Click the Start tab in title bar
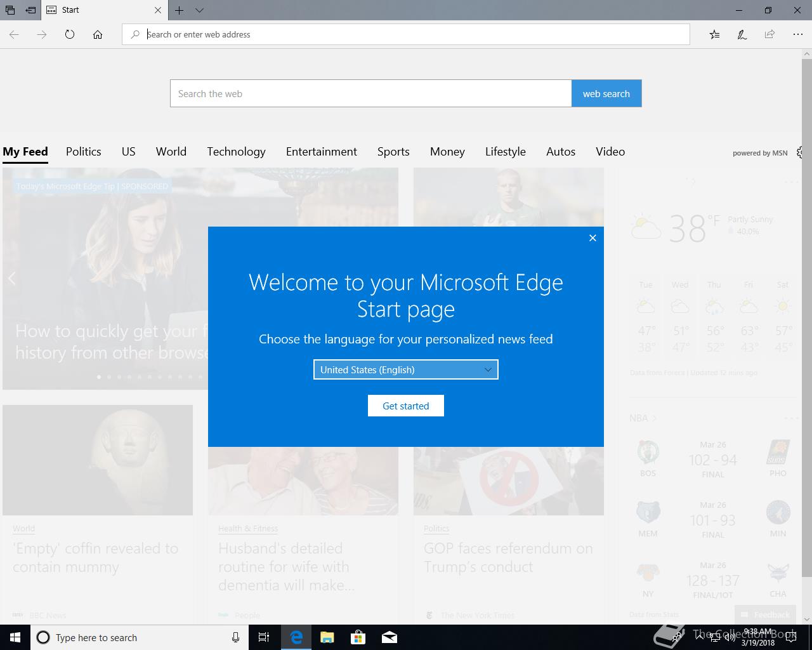The width and height of the screenshot is (812, 650). pyautogui.click(x=105, y=10)
